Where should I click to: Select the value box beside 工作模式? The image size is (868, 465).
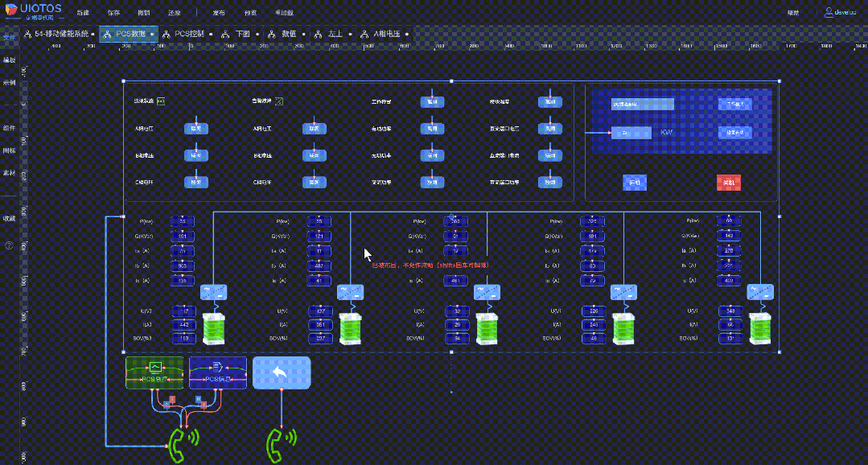click(432, 102)
